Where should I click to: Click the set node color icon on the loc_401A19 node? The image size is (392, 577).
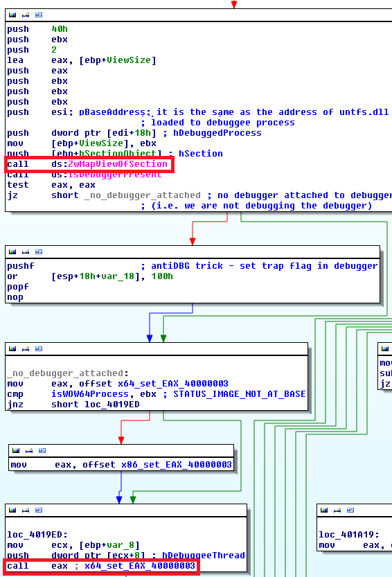(324, 511)
